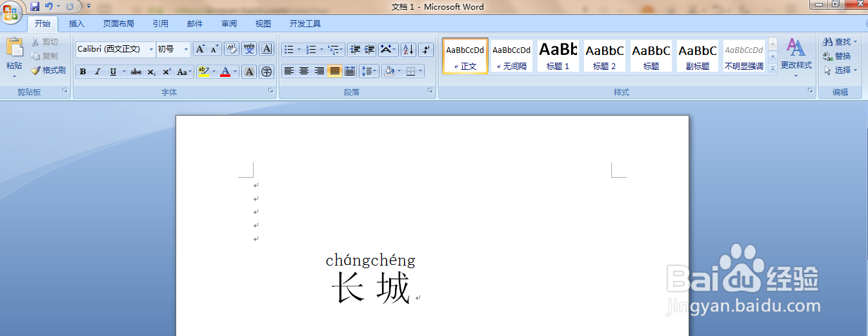Apply character border icon
Image resolution: width=868 pixels, height=336 pixels.
pyautogui.click(x=267, y=49)
